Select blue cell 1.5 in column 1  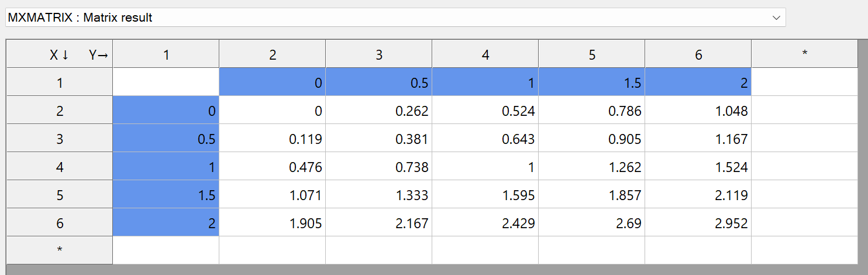point(166,195)
